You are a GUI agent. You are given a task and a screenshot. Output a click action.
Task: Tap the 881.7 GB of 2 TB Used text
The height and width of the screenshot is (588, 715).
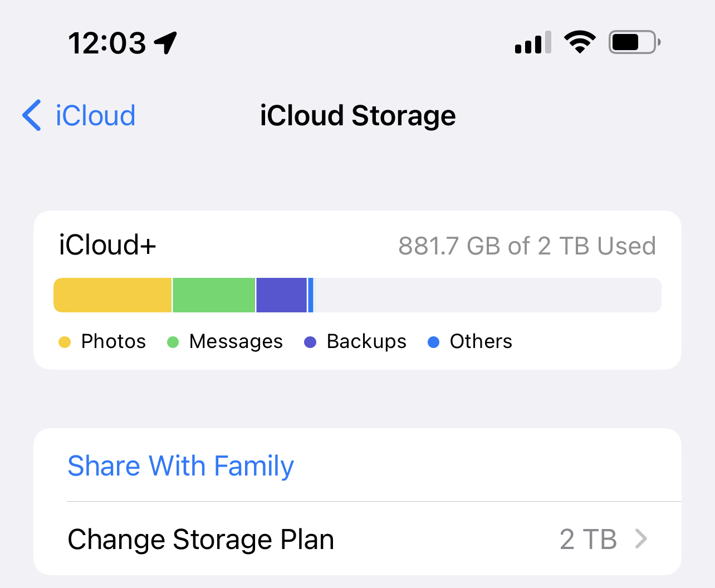[x=527, y=246]
